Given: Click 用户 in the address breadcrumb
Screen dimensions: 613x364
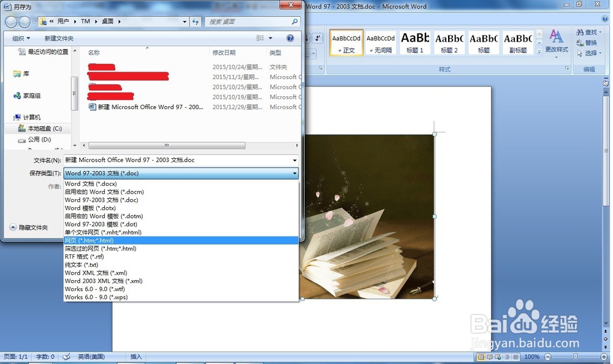Looking at the screenshot, I should [63, 21].
